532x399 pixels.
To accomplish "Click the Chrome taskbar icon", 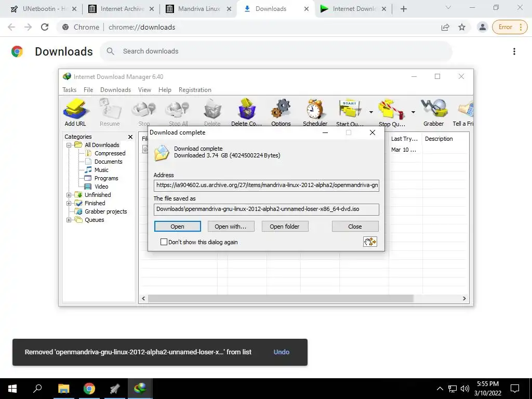I will (x=89, y=389).
